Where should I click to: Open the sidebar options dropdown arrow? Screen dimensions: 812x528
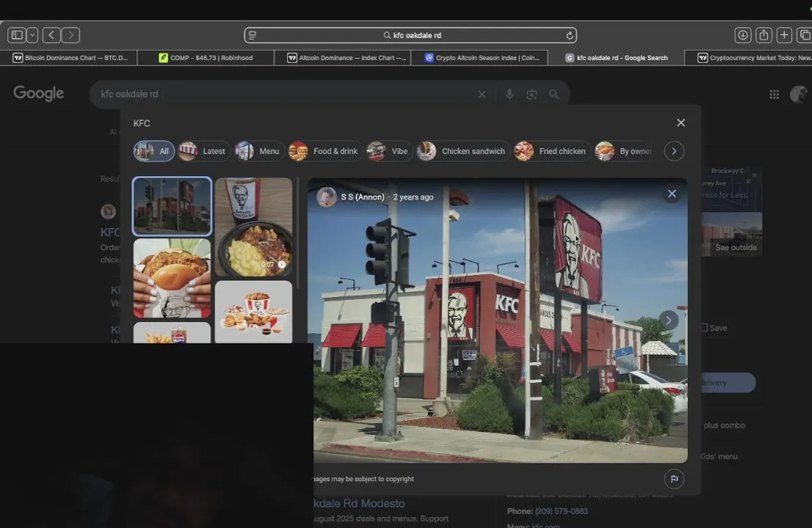tap(32, 35)
